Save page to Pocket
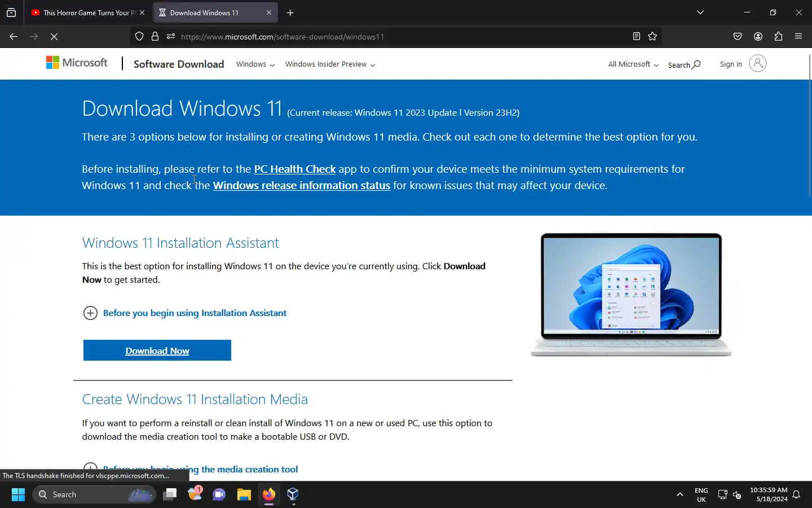This screenshot has width=812, height=508. (x=738, y=36)
